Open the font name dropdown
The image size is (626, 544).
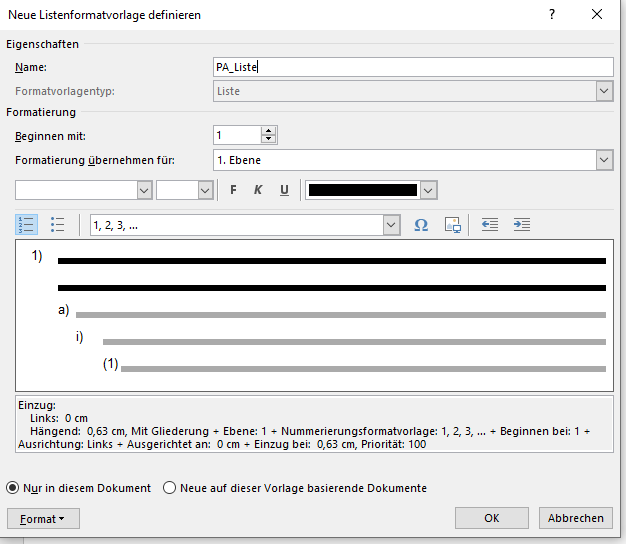coord(143,190)
